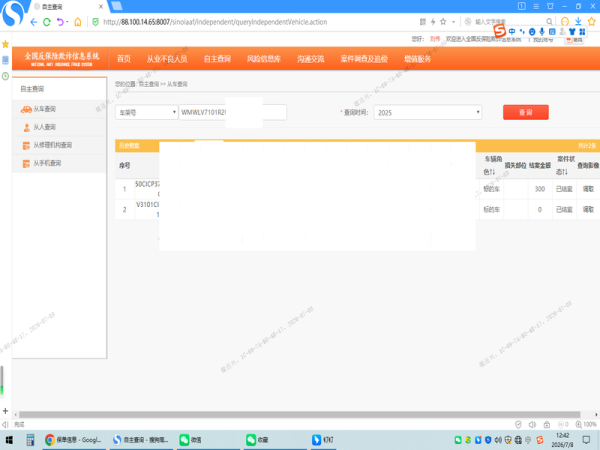Open the 增值服务 navigation menu
The height and width of the screenshot is (450, 600).
coord(417,59)
